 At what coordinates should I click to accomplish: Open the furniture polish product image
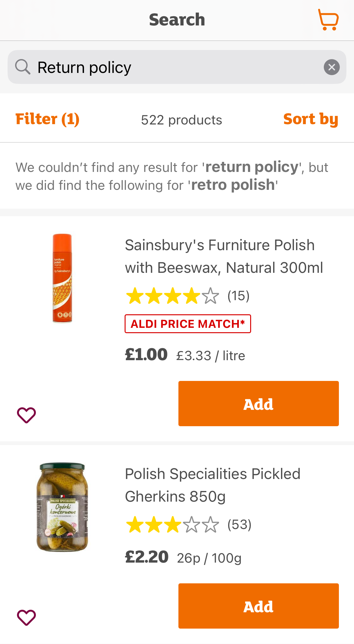62,278
